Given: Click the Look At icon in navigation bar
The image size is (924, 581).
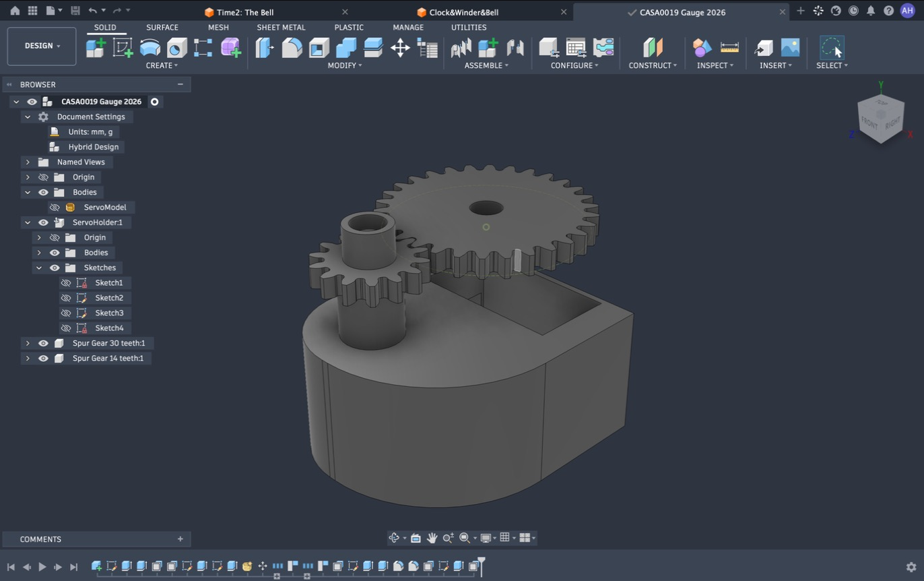Looking at the screenshot, I should pyautogui.click(x=416, y=538).
